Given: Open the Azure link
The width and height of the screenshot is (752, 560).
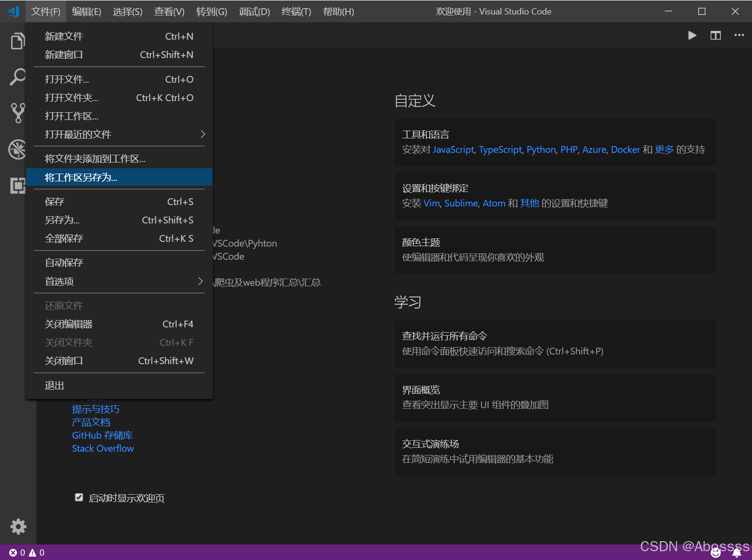Looking at the screenshot, I should [594, 149].
